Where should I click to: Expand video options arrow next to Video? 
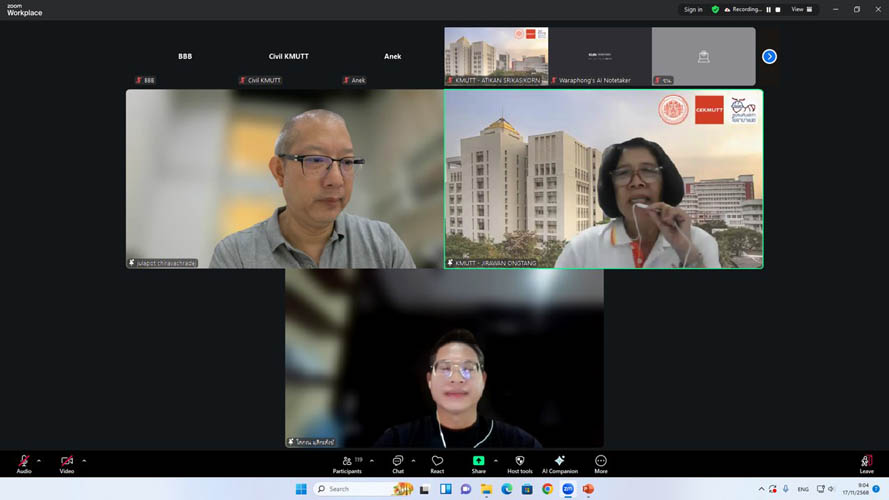pos(84,461)
